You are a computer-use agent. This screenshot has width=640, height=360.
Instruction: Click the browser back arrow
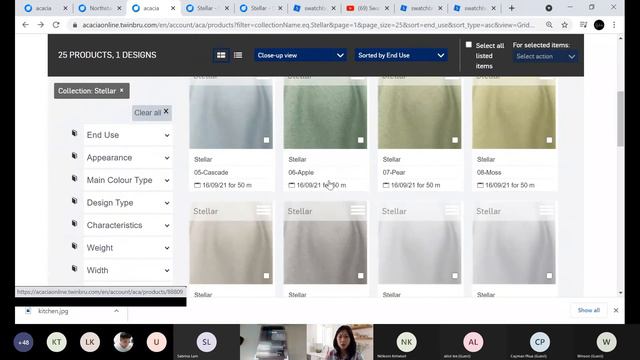tap(25, 25)
